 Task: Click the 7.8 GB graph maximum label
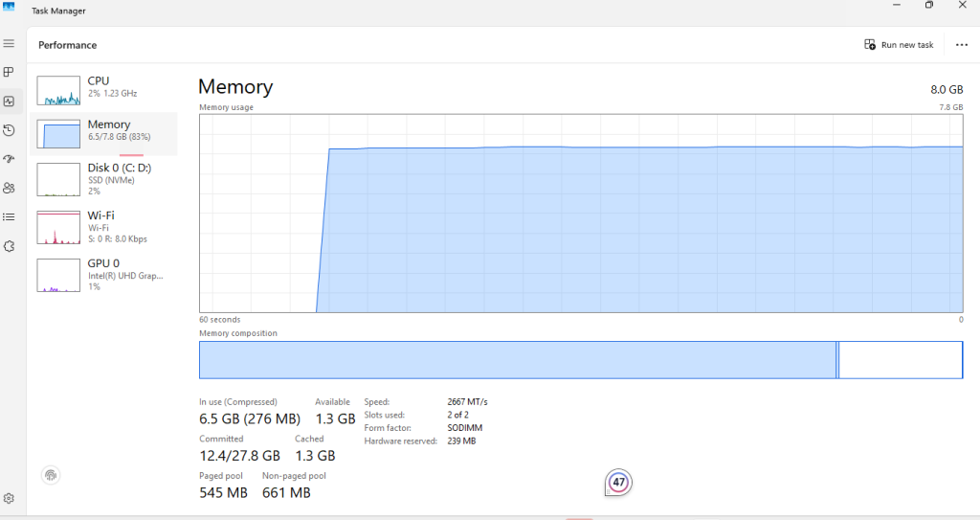coord(950,107)
